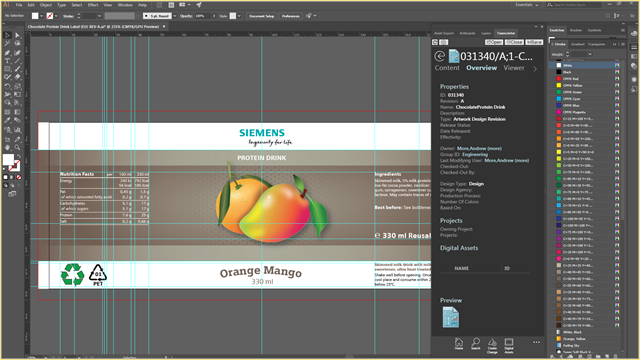This screenshot has width=640, height=360.
Task: Select the Lasso tool
Action: (18, 44)
